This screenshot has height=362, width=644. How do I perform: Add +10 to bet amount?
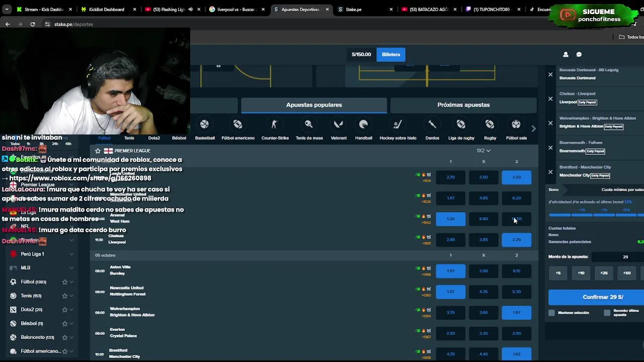(581, 273)
